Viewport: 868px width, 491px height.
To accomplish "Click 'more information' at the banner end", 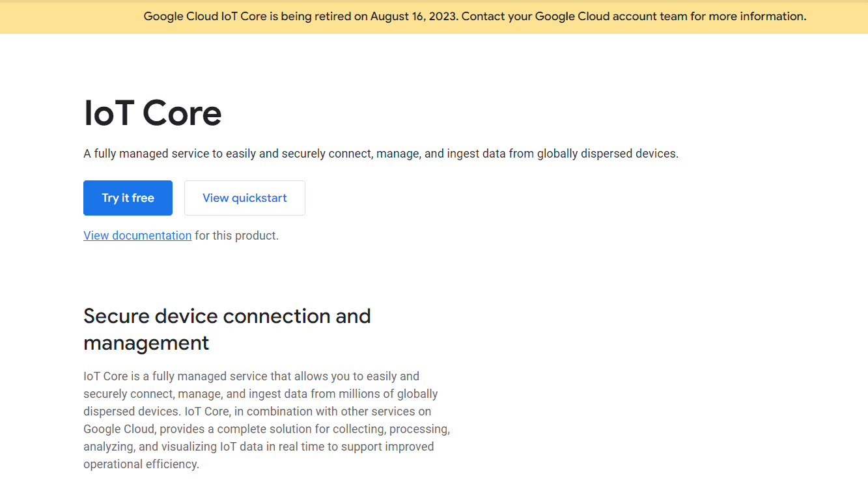I will point(757,16).
